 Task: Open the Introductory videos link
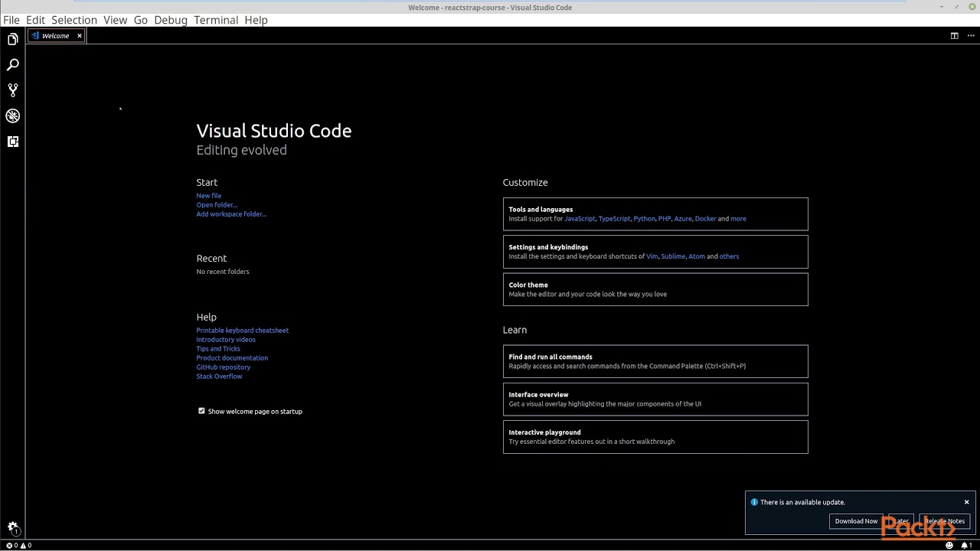click(x=226, y=340)
